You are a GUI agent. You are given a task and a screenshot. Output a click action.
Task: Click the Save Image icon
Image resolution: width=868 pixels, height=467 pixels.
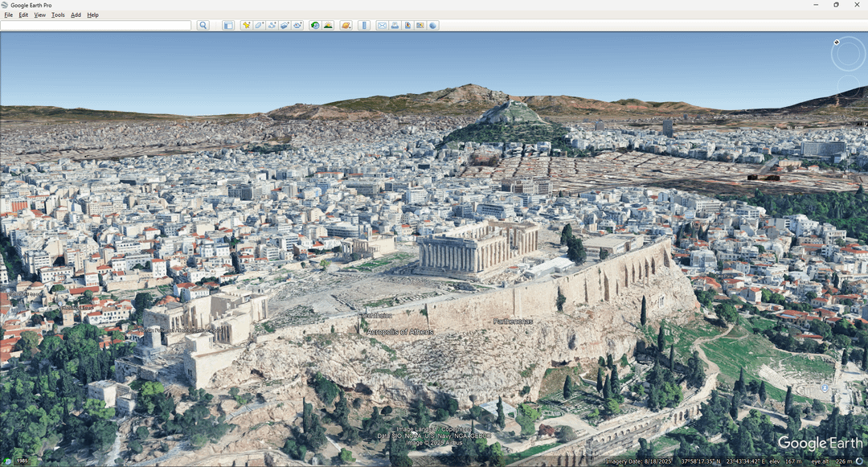click(407, 26)
